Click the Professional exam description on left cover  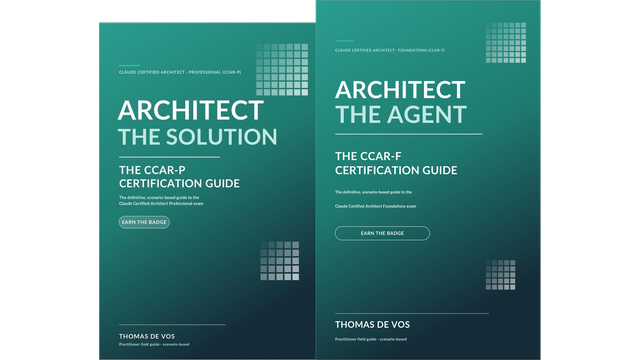point(161,200)
